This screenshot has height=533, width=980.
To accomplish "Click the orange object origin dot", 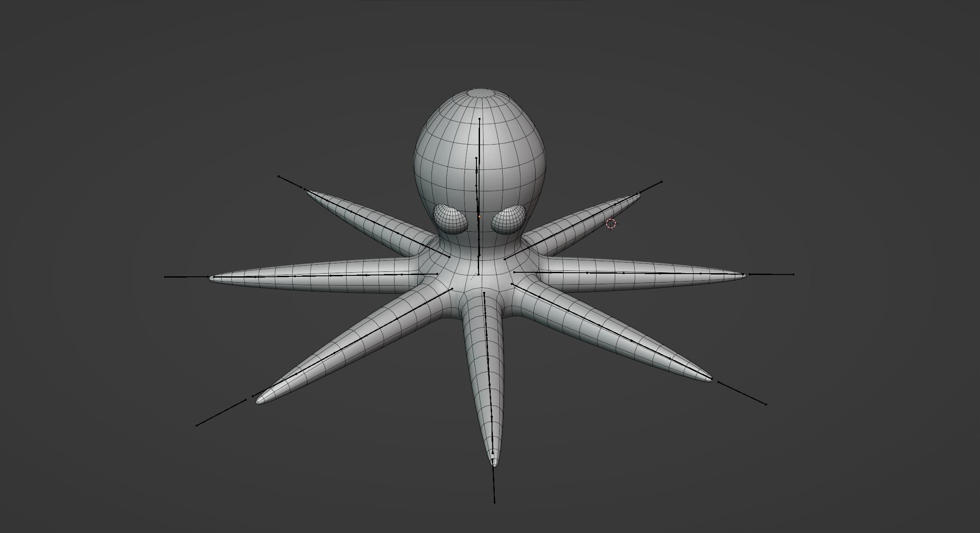I will [480, 216].
